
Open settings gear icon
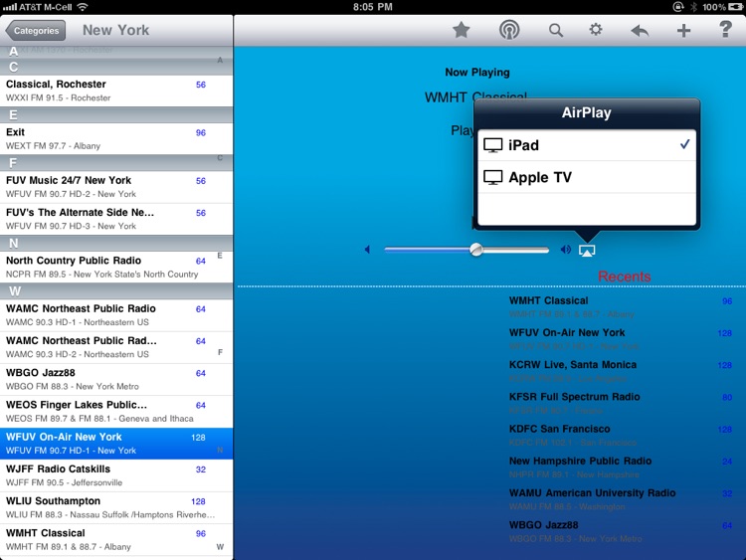coord(596,30)
